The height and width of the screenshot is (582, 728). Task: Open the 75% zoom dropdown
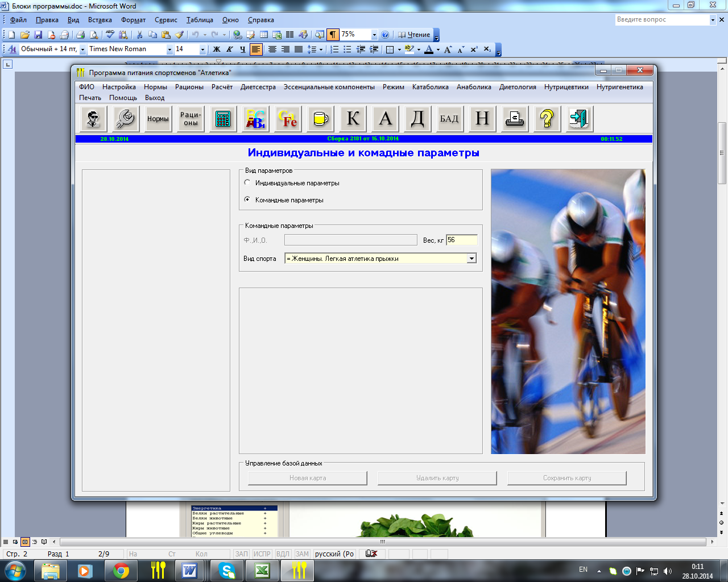click(x=374, y=35)
